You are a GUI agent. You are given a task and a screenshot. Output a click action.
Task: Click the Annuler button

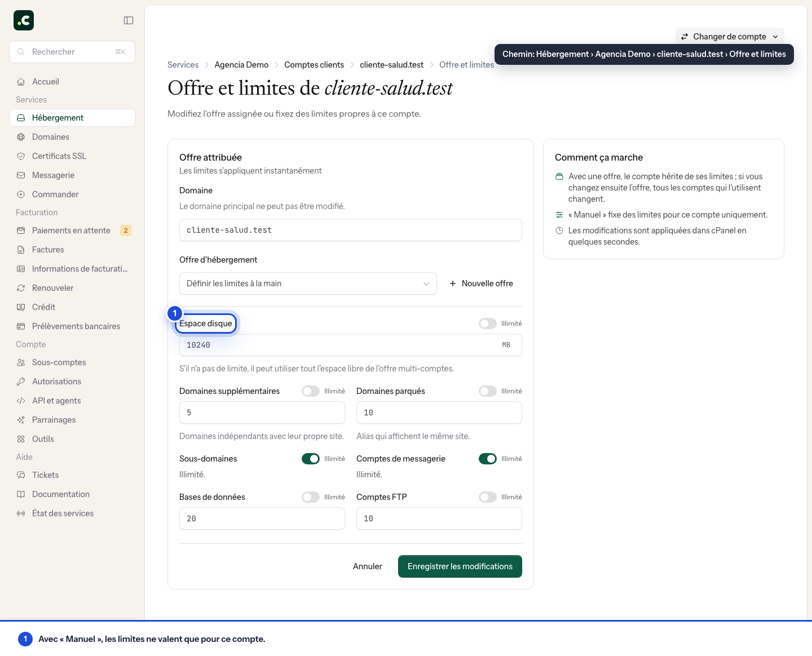click(368, 566)
